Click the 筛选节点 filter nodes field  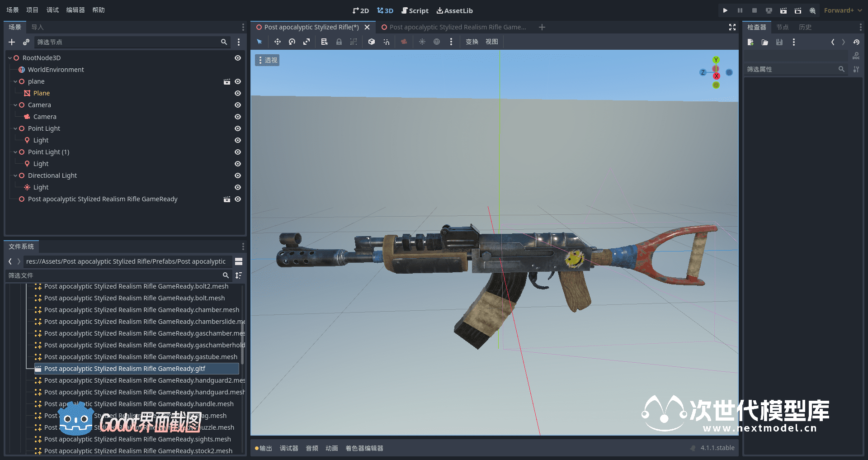pyautogui.click(x=127, y=42)
